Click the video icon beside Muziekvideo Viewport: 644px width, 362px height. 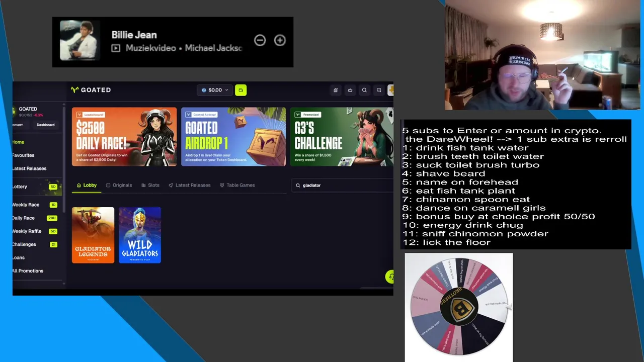116,48
